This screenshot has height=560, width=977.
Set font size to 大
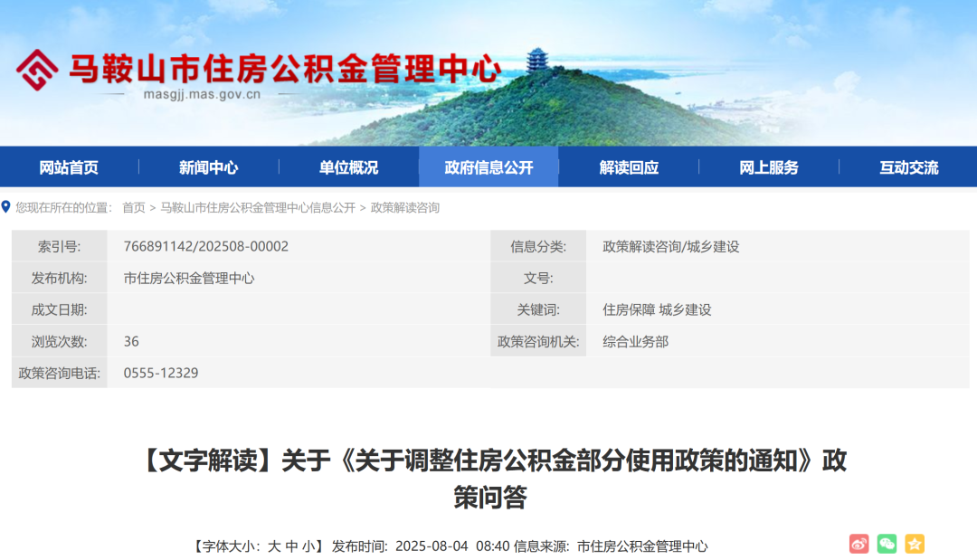pyautogui.click(x=273, y=544)
